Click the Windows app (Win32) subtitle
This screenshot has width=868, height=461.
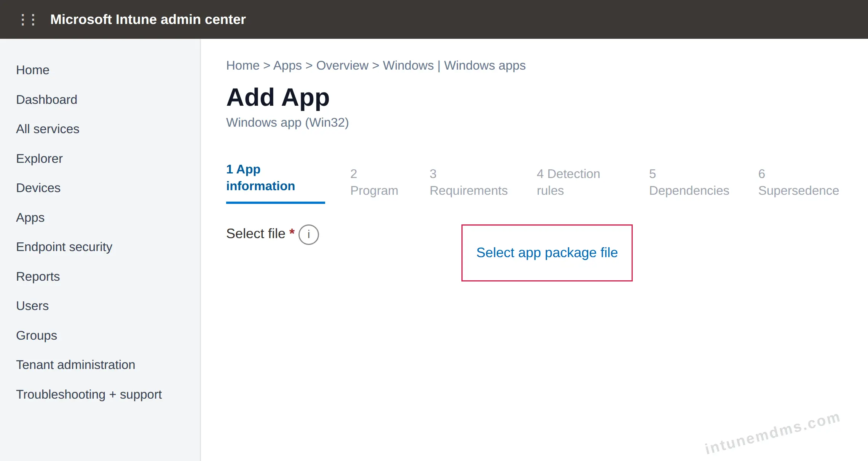click(x=287, y=122)
